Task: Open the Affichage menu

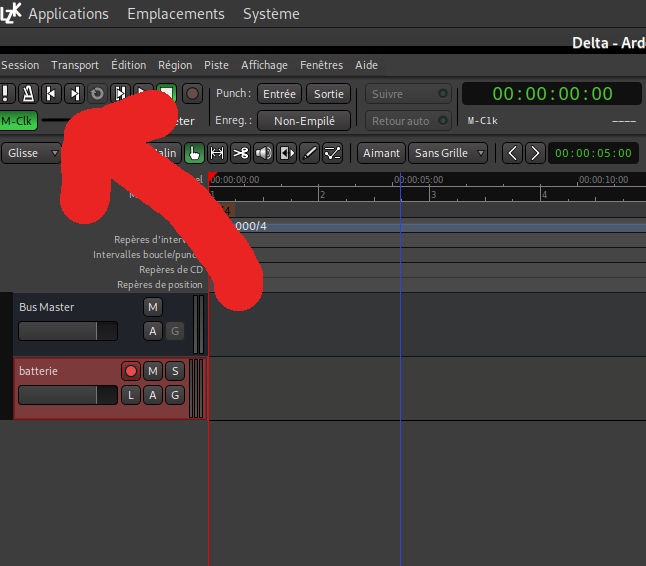Action: click(264, 65)
